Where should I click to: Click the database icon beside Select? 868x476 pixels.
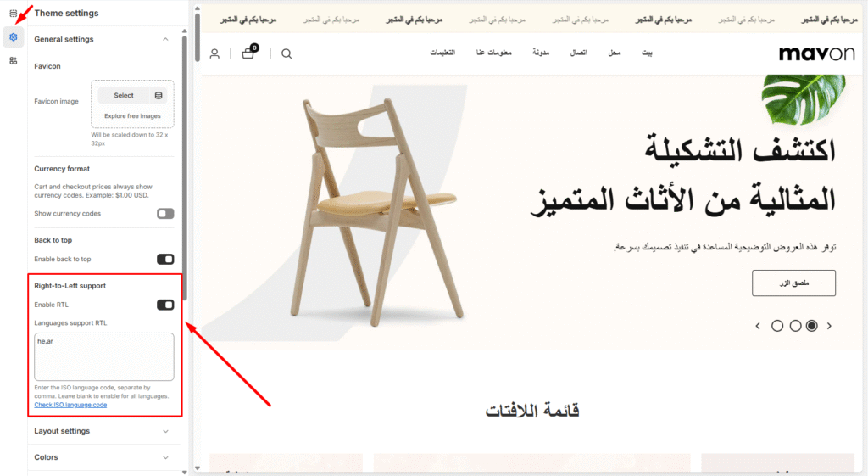point(159,96)
